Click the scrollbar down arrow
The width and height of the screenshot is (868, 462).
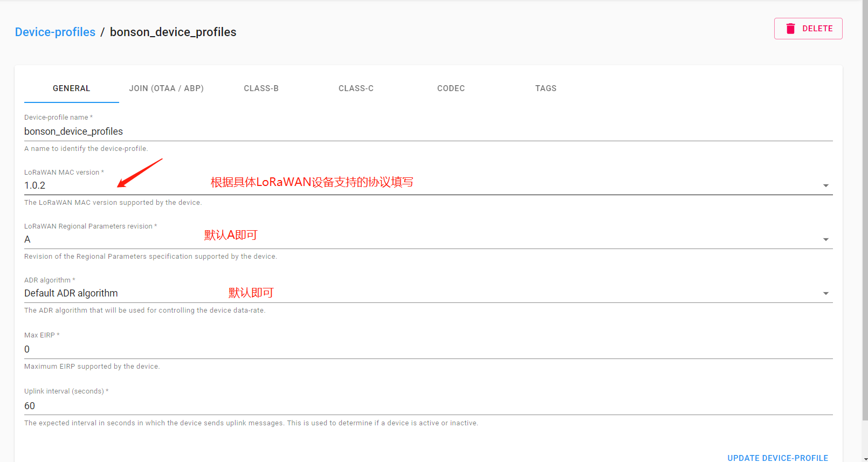pos(865,458)
